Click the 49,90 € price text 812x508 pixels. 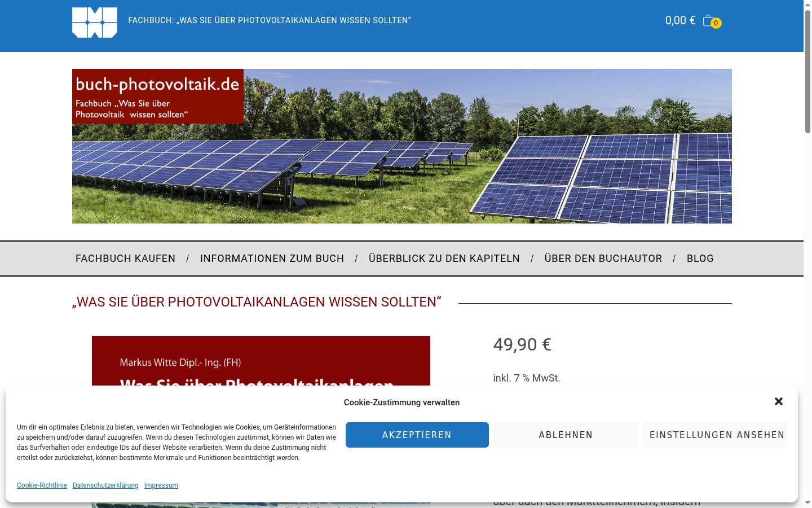click(x=522, y=344)
